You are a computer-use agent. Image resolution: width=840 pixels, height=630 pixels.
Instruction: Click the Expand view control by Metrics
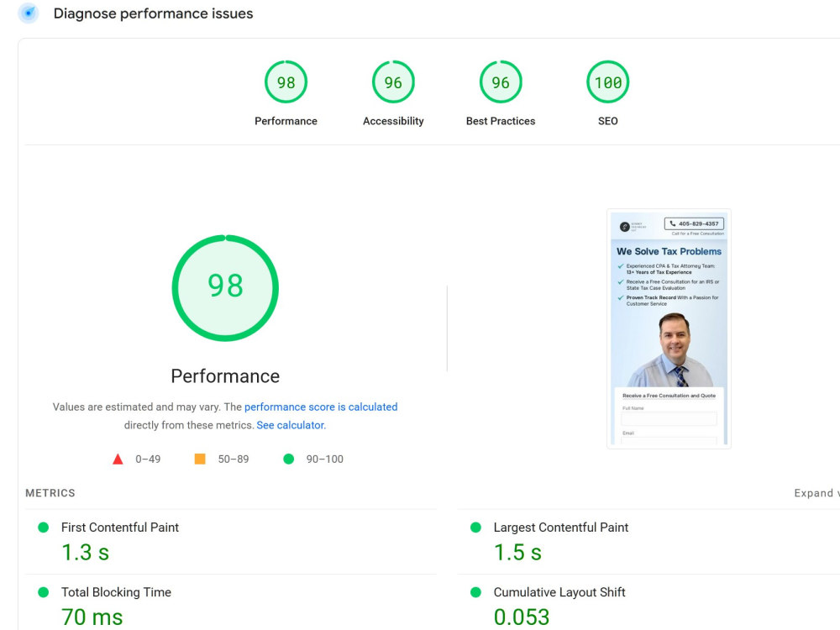tap(816, 493)
